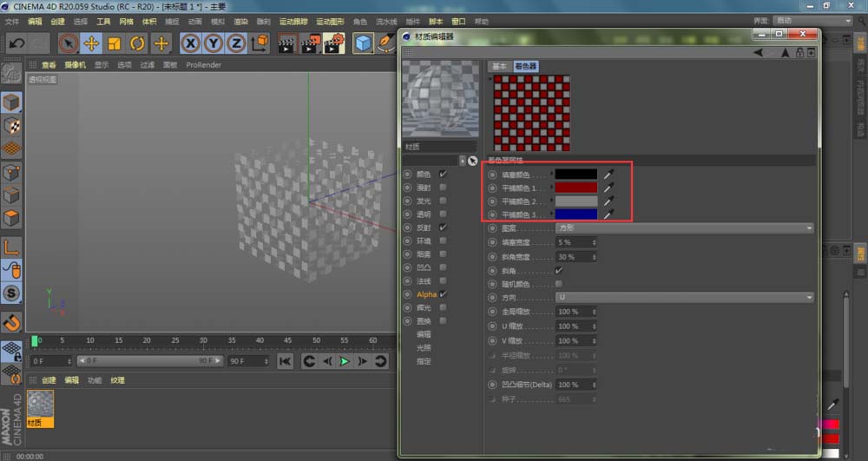
Task: Uncheck the 斜角 checkbox
Action: (x=558, y=271)
